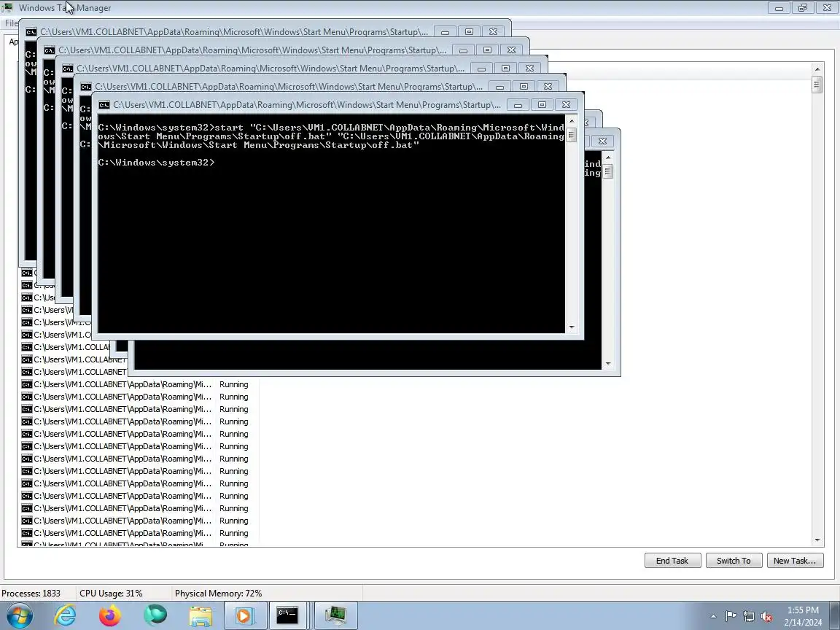Click the 'Processes: 1833' status bar entry
This screenshot has width=840, height=630.
31,593
